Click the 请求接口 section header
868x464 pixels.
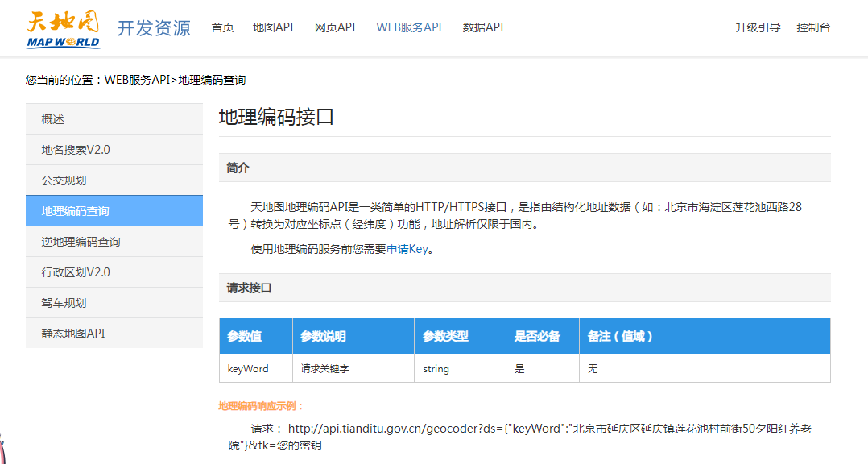pos(525,288)
